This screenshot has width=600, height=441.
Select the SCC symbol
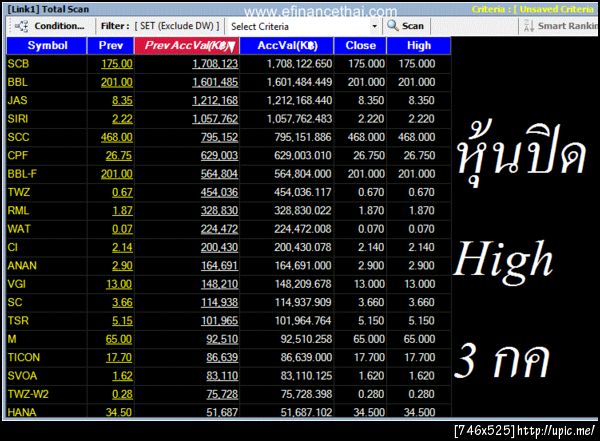[18, 137]
